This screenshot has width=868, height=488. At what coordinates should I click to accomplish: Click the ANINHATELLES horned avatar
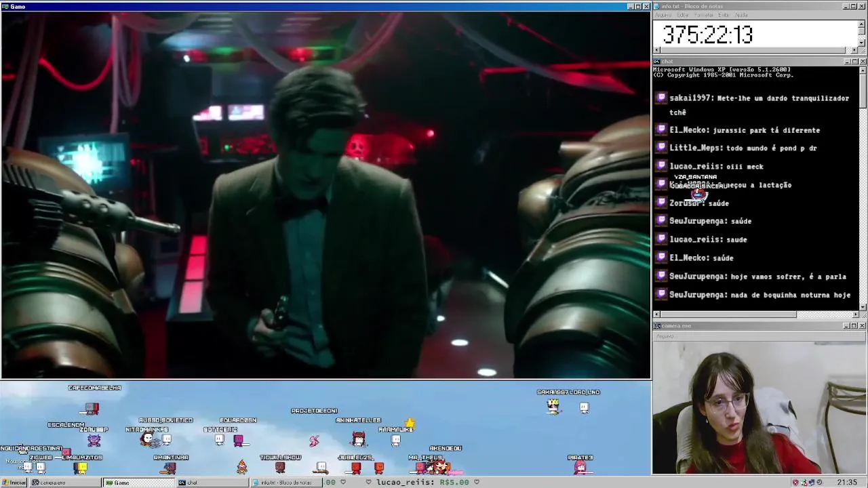359,439
